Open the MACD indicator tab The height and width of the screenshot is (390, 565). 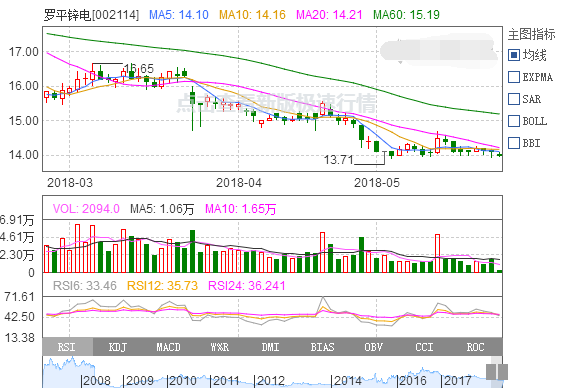pos(169,347)
